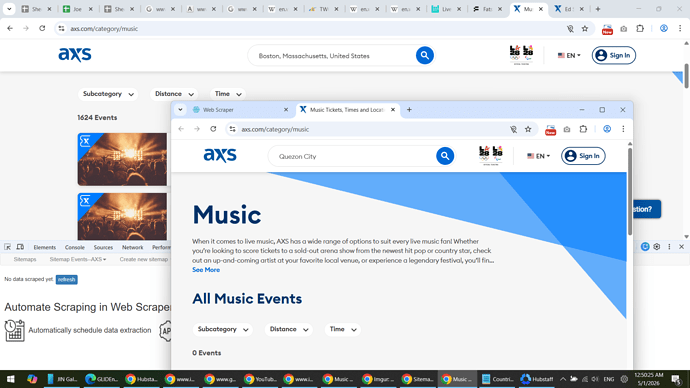Open the profile avatar in the front window toolbar

click(x=607, y=129)
